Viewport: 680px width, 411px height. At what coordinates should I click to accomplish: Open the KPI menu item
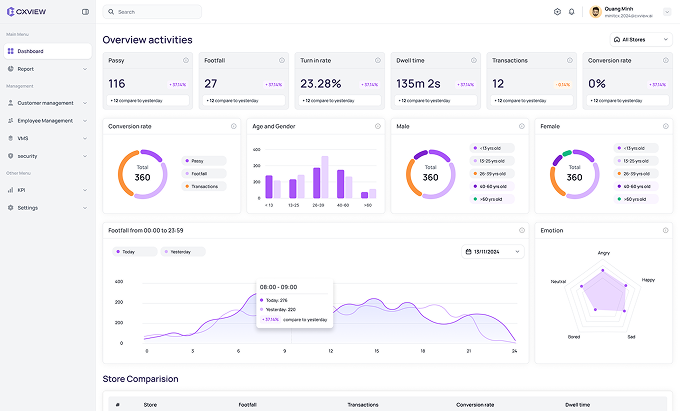tap(21, 190)
